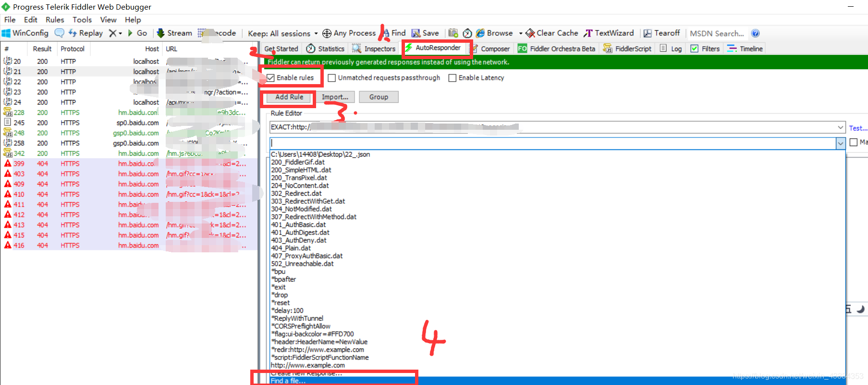Image resolution: width=868 pixels, height=385 pixels.
Task: Toggle the Match checkbox beside response field
Action: coord(854,142)
